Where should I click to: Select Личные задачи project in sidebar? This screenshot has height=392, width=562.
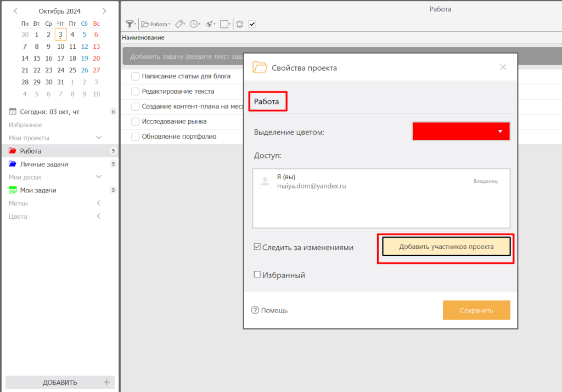tap(44, 164)
